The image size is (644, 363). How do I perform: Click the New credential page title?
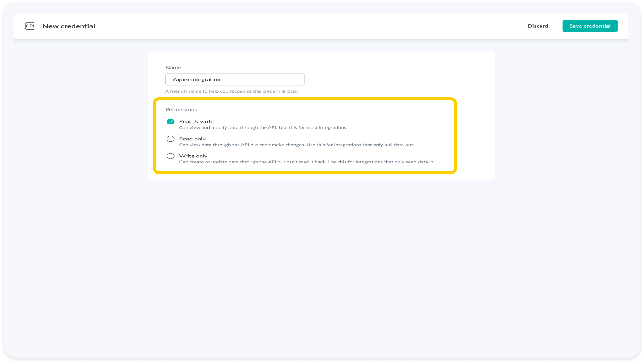(x=69, y=26)
